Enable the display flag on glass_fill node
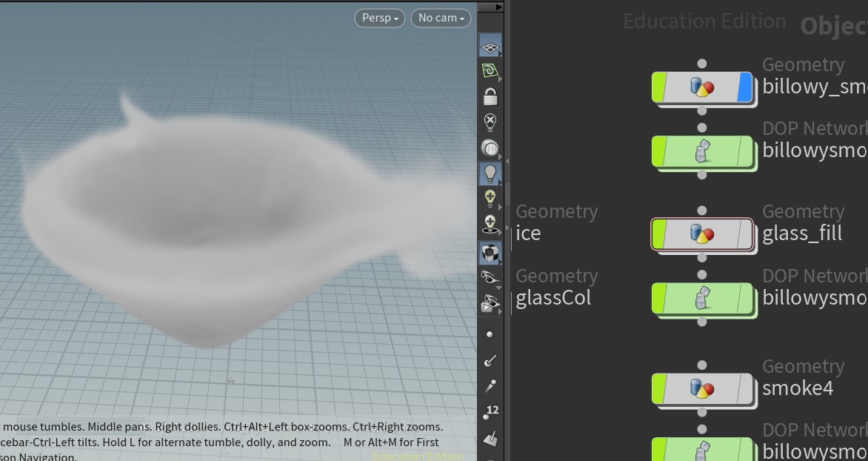 [745, 234]
